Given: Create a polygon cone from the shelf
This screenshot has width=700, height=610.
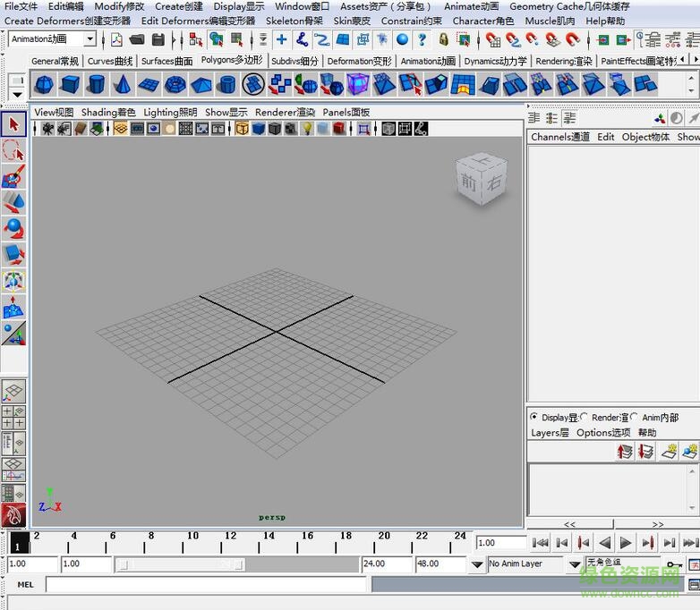Looking at the screenshot, I should click(x=123, y=85).
